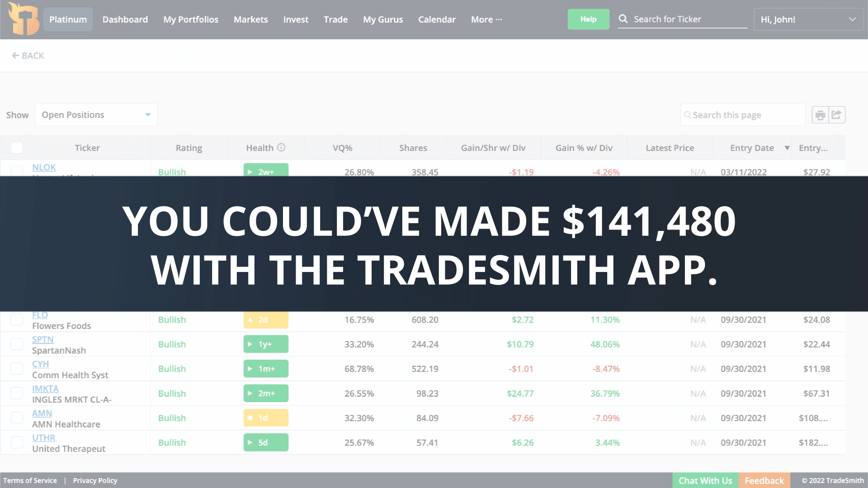
Task: Click FLO health badge 2d
Action: click(266, 319)
